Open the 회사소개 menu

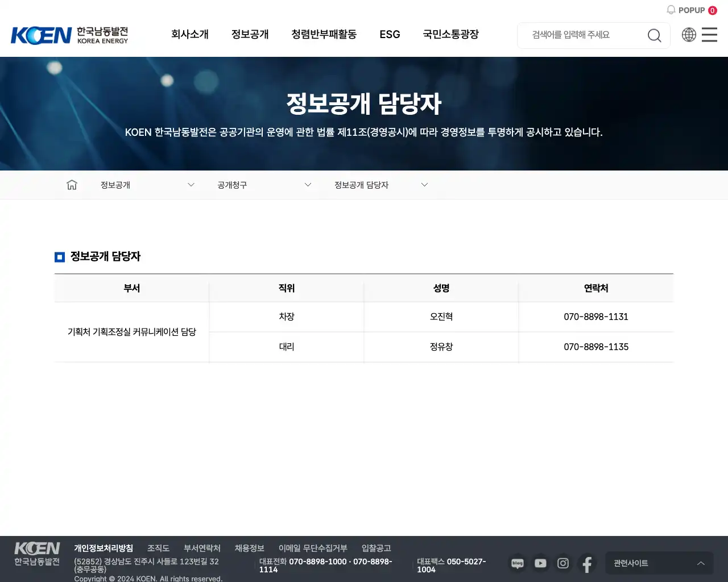pyautogui.click(x=190, y=35)
